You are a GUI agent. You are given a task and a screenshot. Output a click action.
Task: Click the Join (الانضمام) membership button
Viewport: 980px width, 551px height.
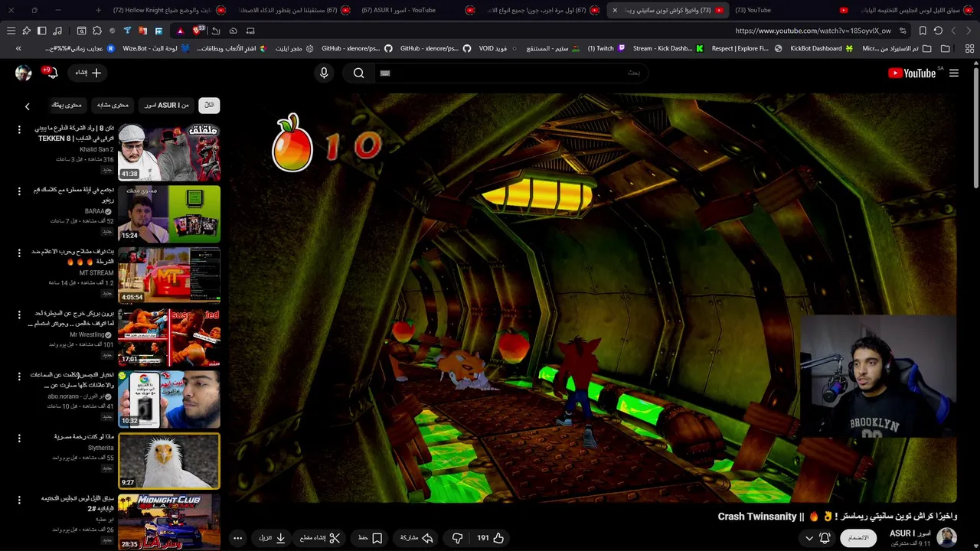point(859,538)
